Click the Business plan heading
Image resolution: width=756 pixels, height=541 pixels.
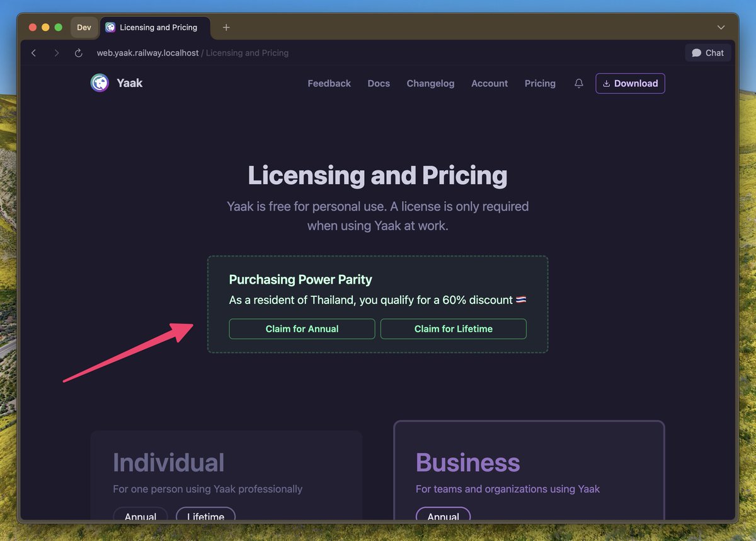[x=468, y=463]
